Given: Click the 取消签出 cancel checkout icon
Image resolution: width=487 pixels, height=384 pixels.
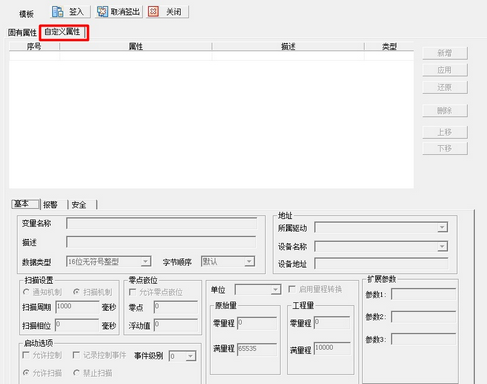Looking at the screenshot, I should click(x=102, y=12).
